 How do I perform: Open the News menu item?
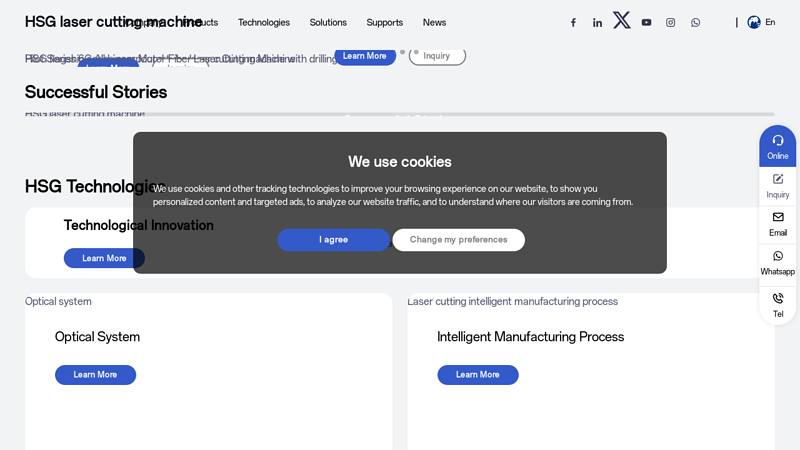[x=434, y=22]
